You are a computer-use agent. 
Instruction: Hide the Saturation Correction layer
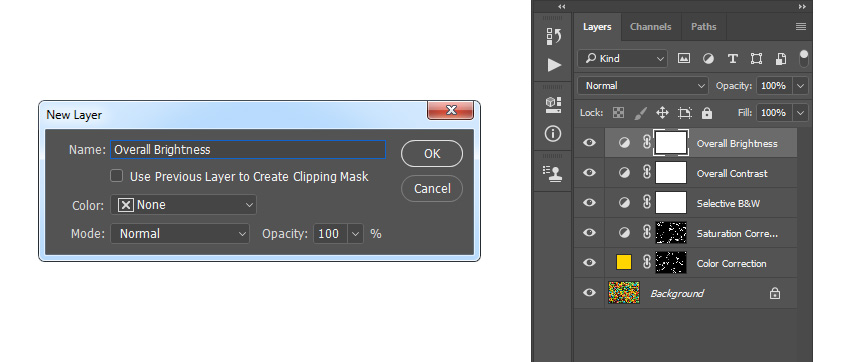pos(589,233)
